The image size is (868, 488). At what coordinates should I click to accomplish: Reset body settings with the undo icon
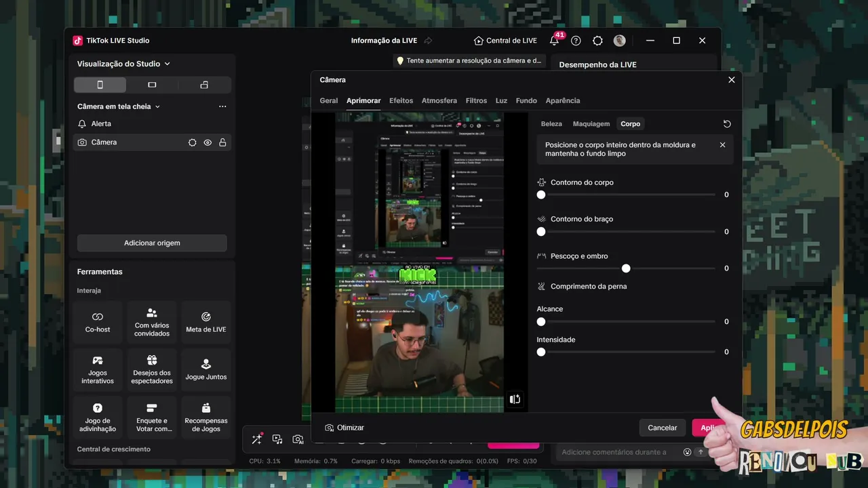pos(727,124)
